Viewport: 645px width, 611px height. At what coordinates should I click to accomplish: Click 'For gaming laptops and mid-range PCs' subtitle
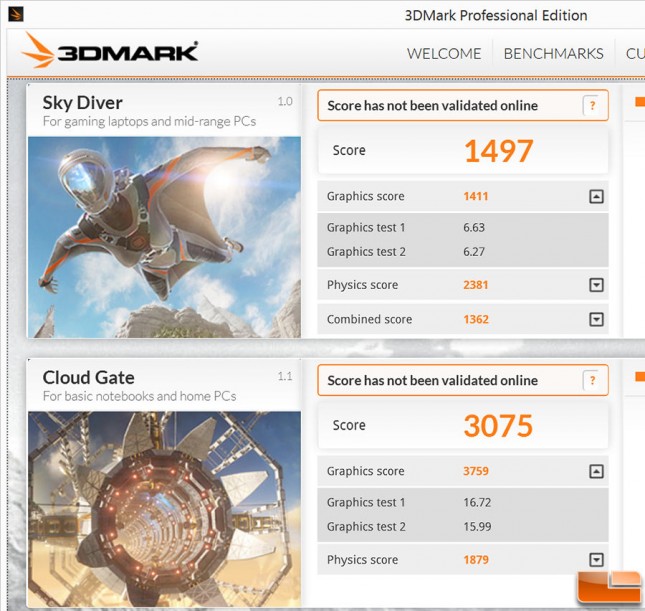tap(149, 122)
